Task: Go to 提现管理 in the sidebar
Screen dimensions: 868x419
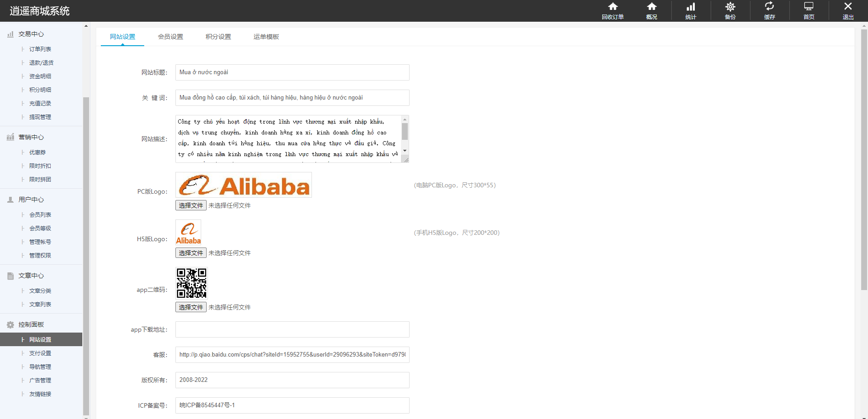Action: pos(40,117)
